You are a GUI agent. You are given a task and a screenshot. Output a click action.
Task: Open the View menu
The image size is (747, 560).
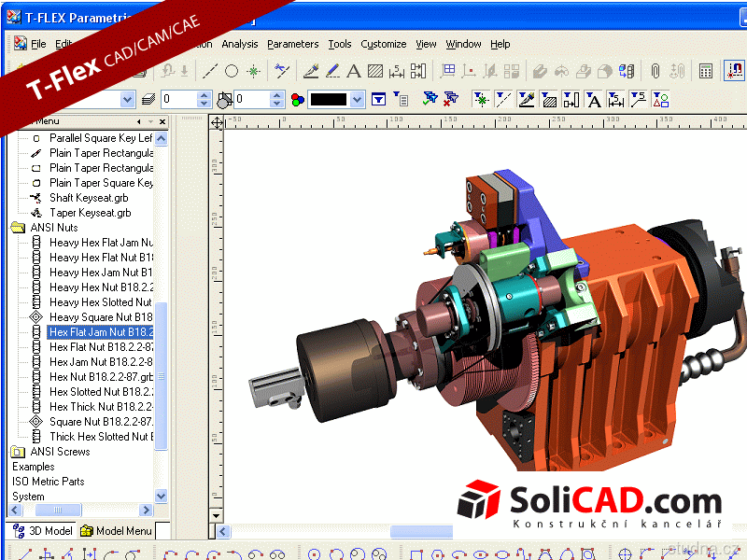click(x=426, y=44)
